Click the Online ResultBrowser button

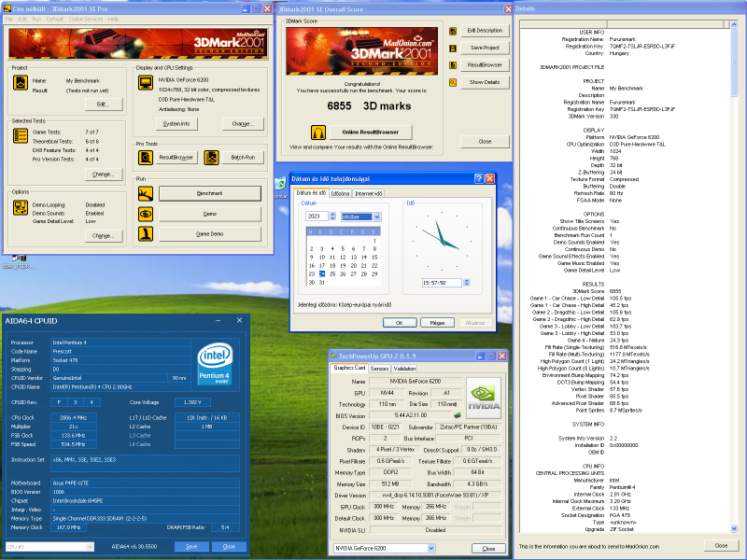pyautogui.click(x=370, y=133)
